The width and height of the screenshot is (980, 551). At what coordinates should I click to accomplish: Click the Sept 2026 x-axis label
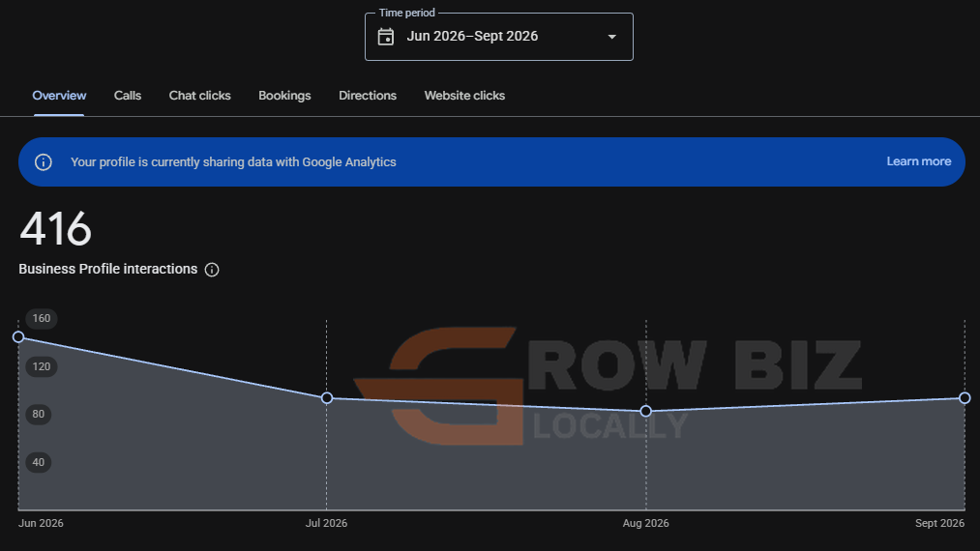click(939, 524)
